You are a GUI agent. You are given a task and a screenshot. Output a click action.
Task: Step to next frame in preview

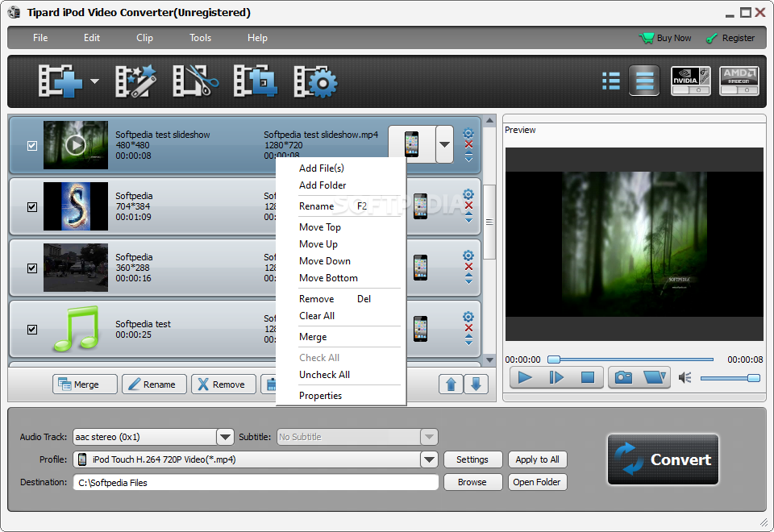click(556, 377)
